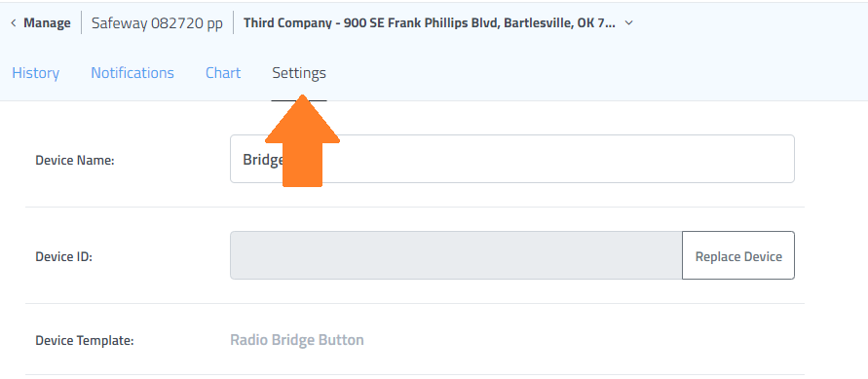Click the back chevron beside Manage
Image resolution: width=868 pixels, height=379 pixels.
[14, 23]
